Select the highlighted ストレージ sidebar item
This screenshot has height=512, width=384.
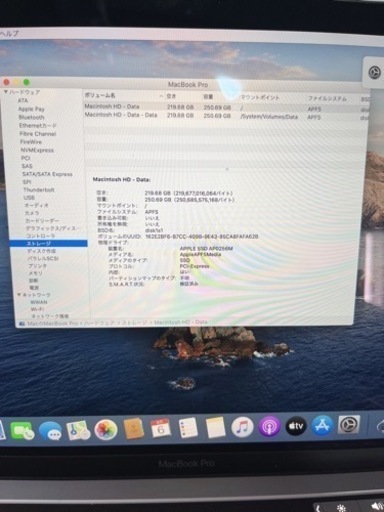tap(49, 244)
